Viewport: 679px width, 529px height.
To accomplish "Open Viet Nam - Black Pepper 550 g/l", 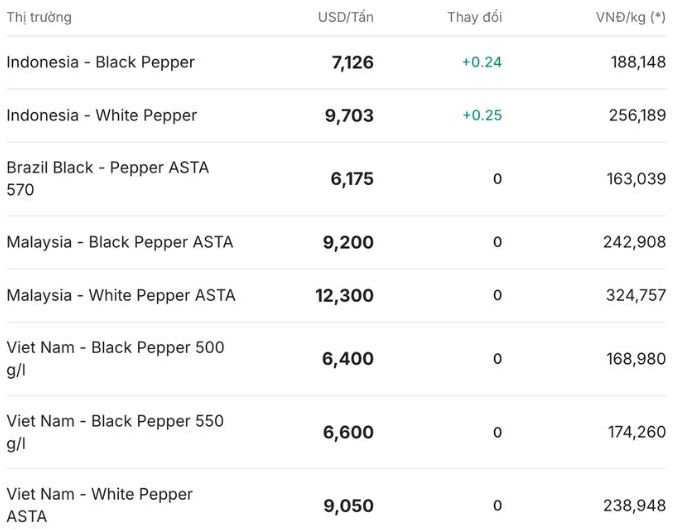I will point(115,431).
